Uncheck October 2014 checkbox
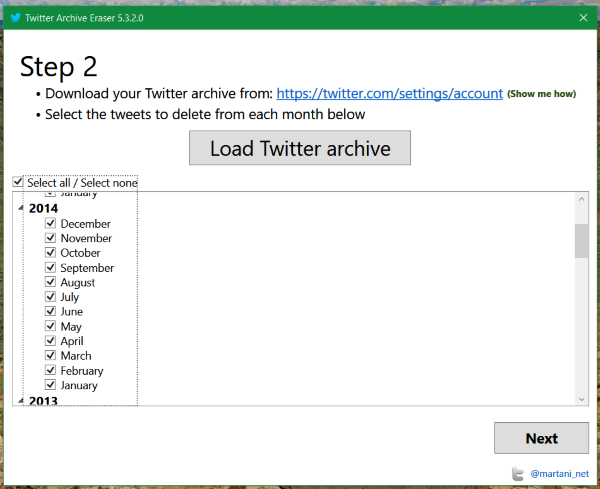 tap(50, 253)
